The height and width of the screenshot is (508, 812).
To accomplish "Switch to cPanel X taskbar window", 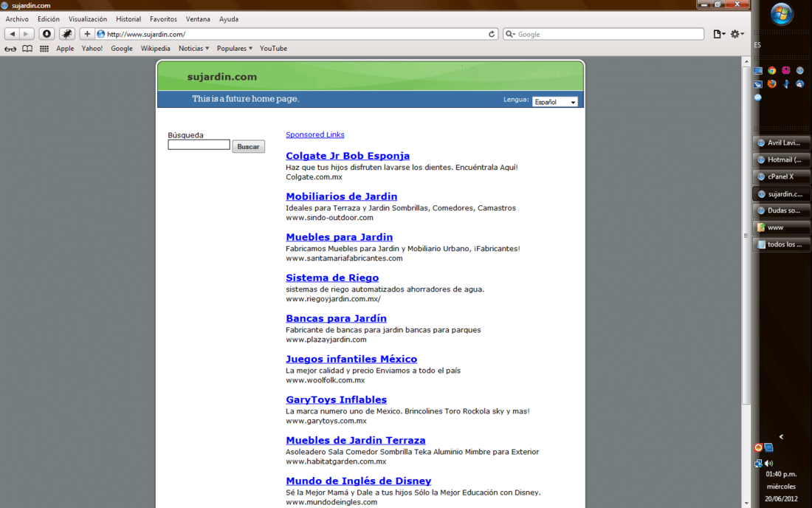I will (782, 176).
